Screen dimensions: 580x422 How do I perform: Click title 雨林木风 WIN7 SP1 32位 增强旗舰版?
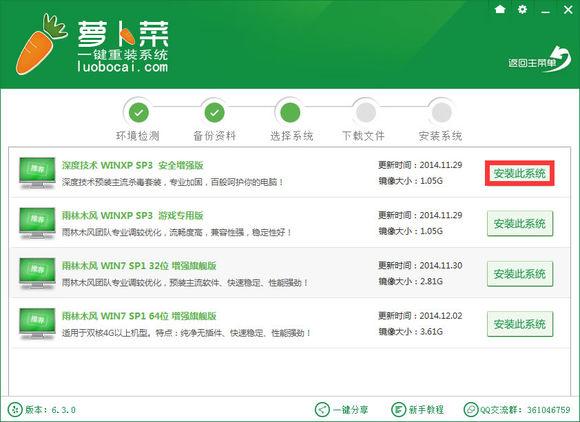pyautogui.click(x=139, y=266)
